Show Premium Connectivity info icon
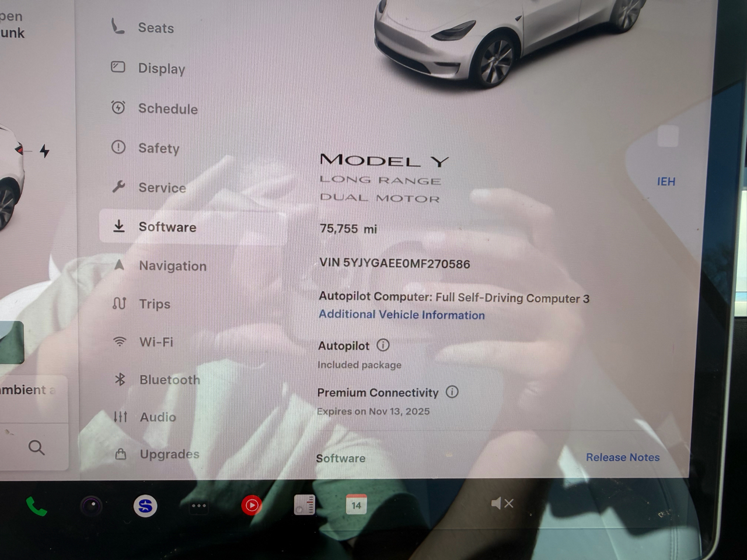Image resolution: width=747 pixels, height=560 pixels. [452, 392]
